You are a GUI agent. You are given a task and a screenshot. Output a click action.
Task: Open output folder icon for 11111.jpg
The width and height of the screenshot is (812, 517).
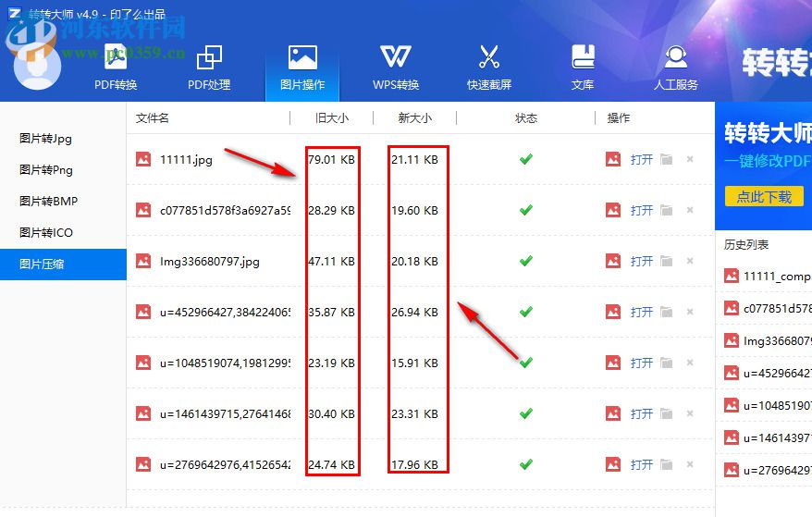(x=667, y=159)
